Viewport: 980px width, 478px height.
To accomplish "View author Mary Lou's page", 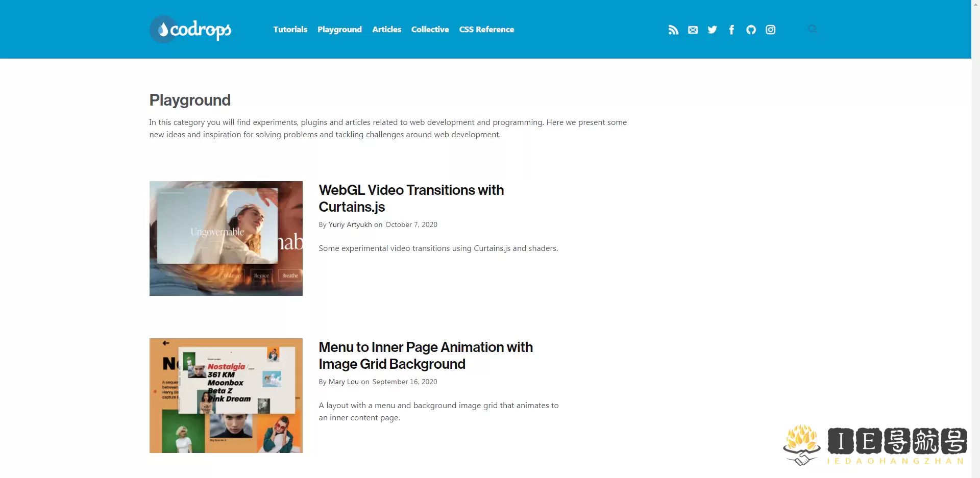I will coord(344,382).
